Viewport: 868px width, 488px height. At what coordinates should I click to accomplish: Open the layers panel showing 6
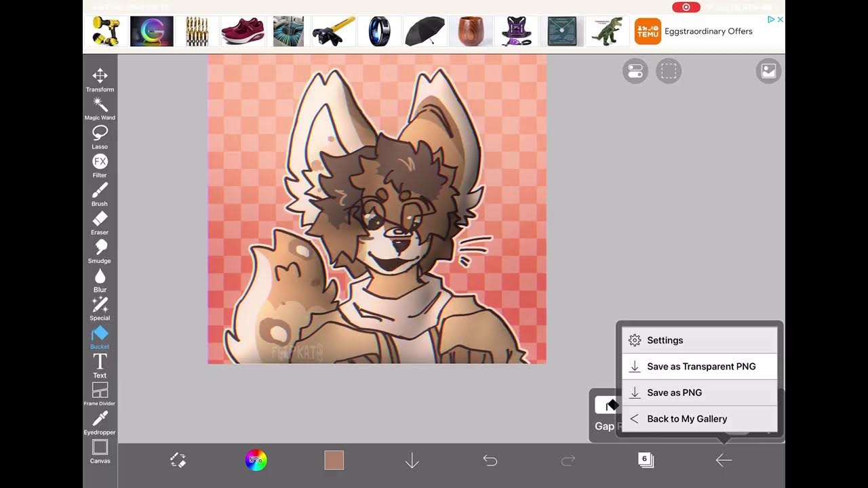click(x=646, y=460)
